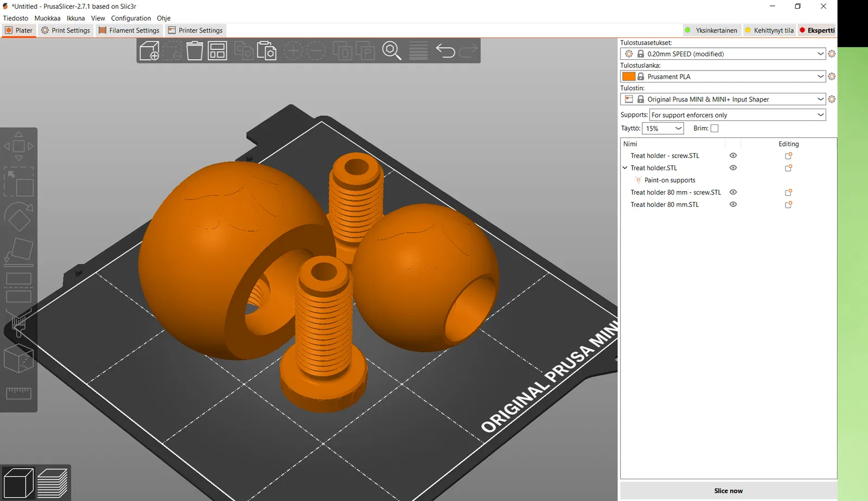The height and width of the screenshot is (501, 868).
Task: Open printer settings gear next to Original Prusa MINI
Action: pyautogui.click(x=832, y=99)
